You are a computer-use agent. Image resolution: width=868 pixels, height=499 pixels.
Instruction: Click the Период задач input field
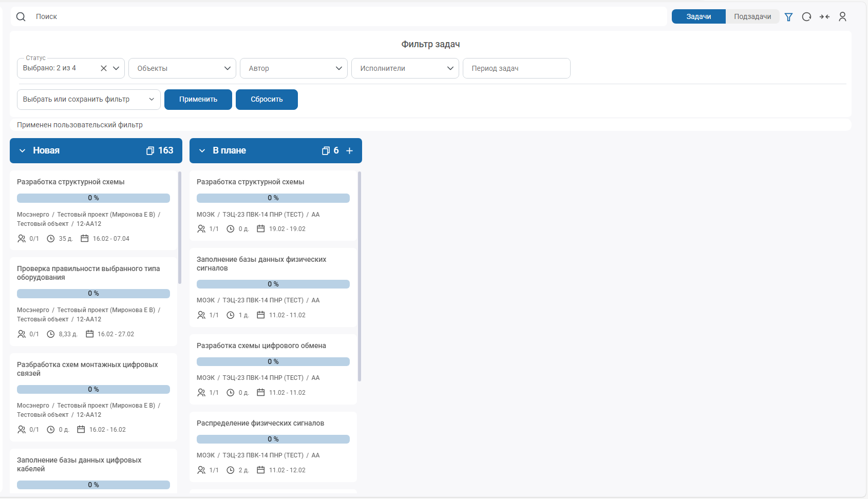point(516,68)
